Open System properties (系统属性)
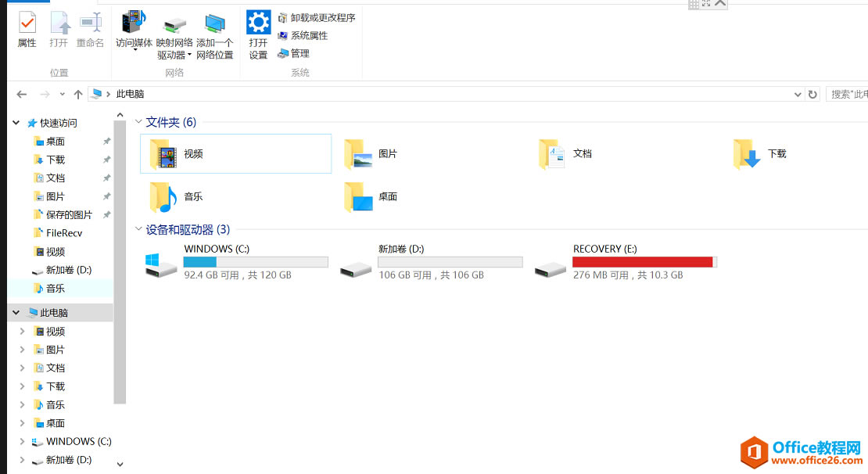The width and height of the screenshot is (868, 474). [x=303, y=35]
